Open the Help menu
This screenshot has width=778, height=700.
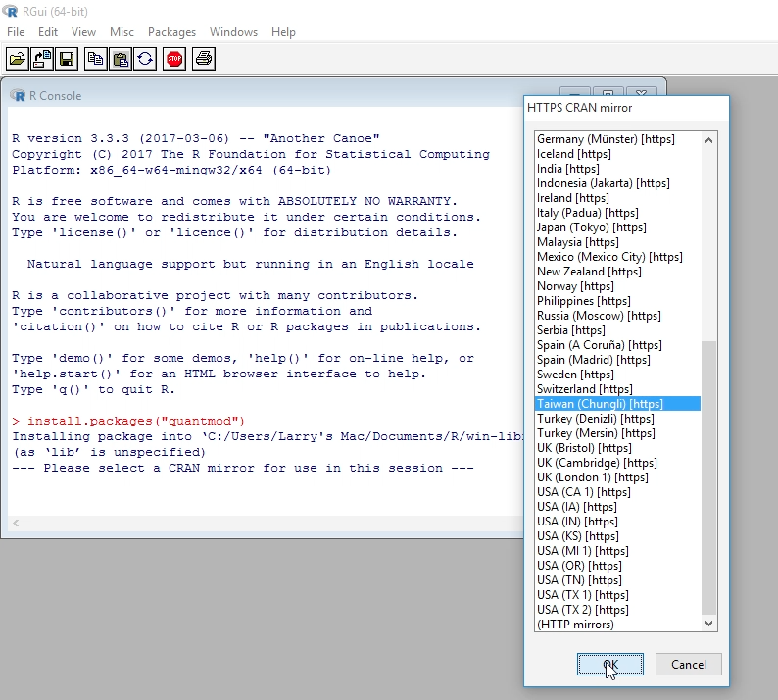pos(283,32)
